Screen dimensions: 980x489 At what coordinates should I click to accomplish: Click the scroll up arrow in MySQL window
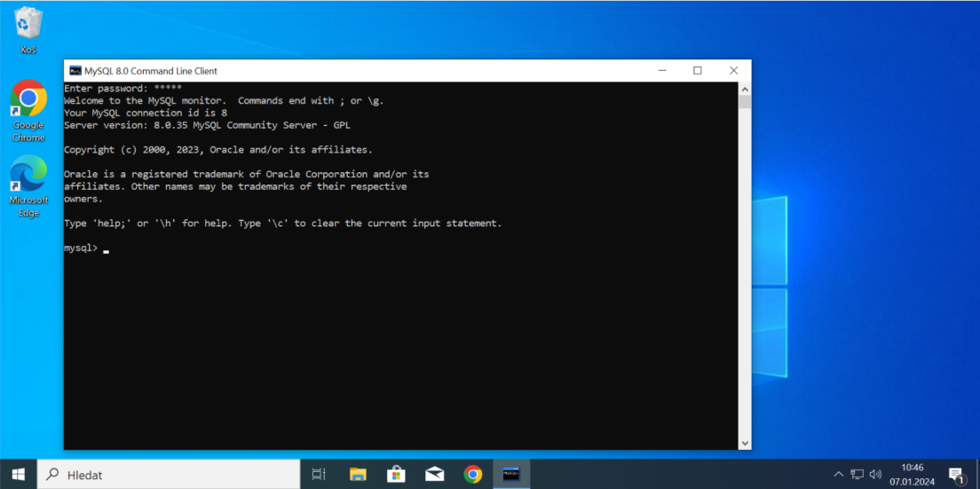[x=745, y=88]
